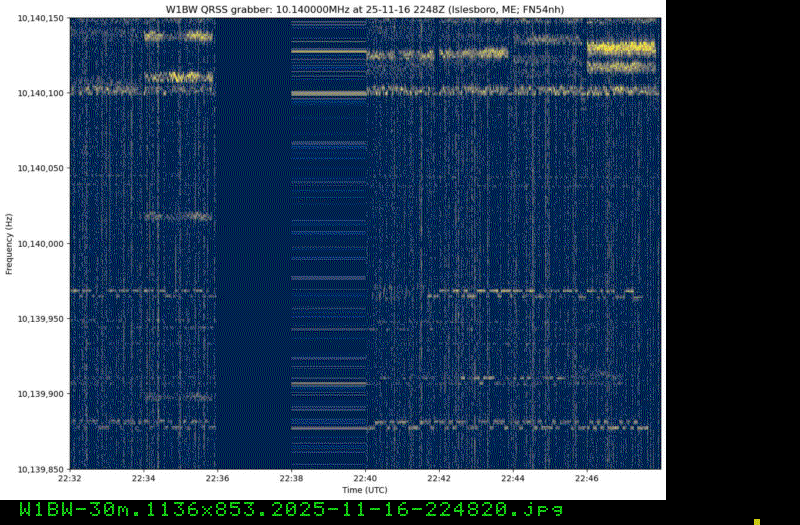Click the 22:42 time axis tick label
The width and height of the screenshot is (800, 525).
click(x=440, y=479)
